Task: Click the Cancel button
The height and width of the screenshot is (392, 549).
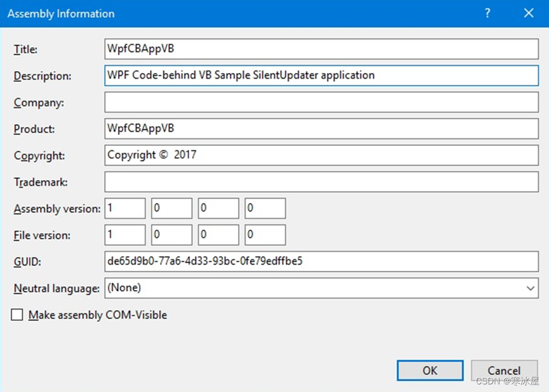Action: tap(504, 370)
